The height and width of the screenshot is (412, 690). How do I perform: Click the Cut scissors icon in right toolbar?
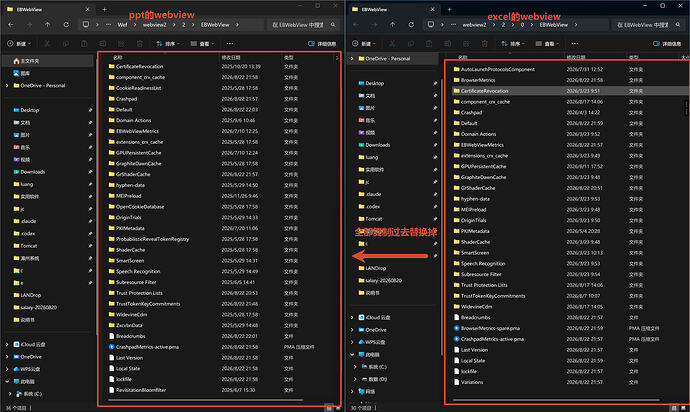point(392,44)
